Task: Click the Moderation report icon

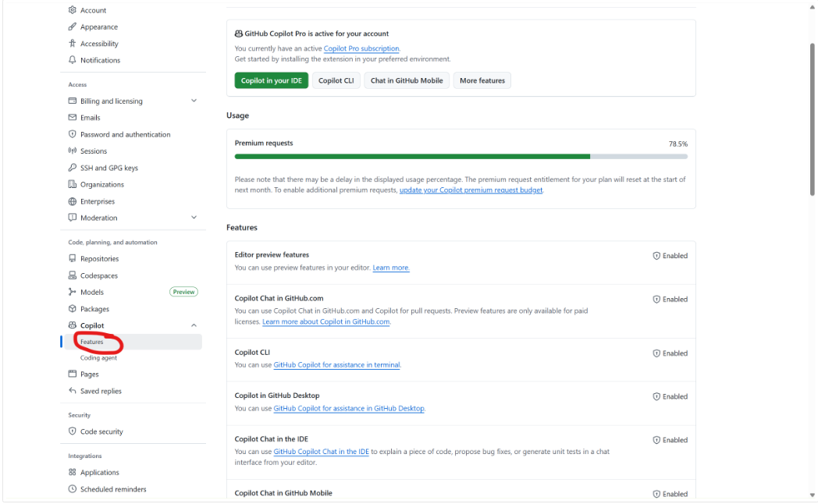Action: 73,218
